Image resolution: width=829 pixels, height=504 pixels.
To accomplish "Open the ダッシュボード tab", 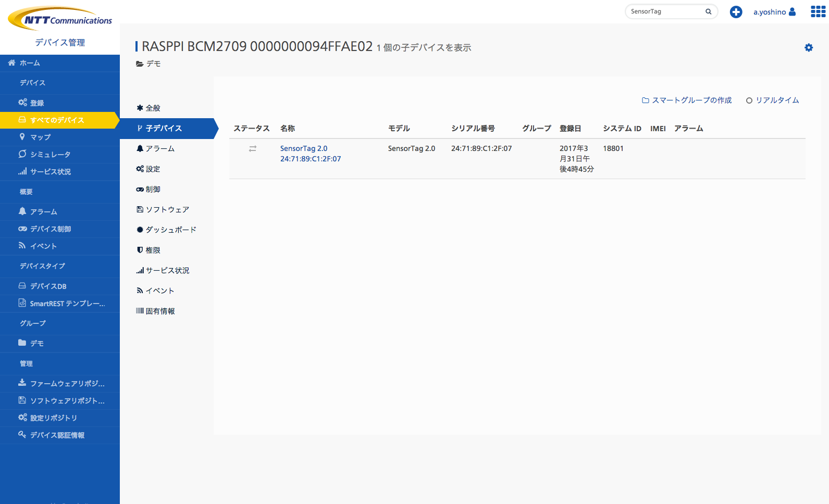I will click(166, 230).
